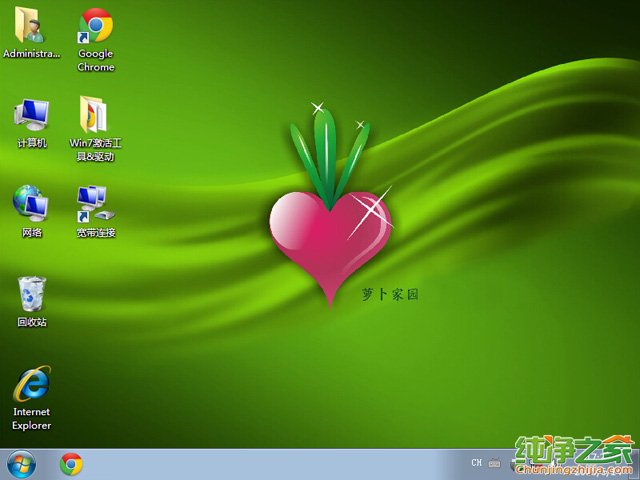Viewport: 640px width, 480px height.
Task: Select the Google Chrome desktop shortcut
Action: click(x=96, y=25)
